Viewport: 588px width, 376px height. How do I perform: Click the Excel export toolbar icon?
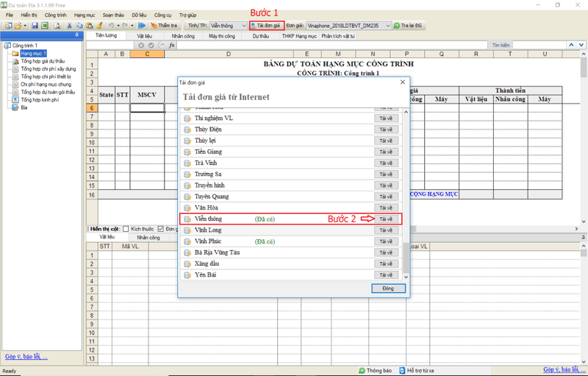click(x=44, y=26)
